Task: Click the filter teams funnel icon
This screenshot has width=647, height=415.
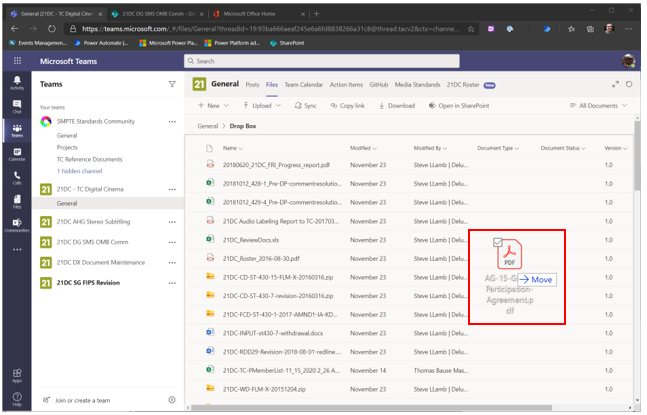Action: [172, 85]
